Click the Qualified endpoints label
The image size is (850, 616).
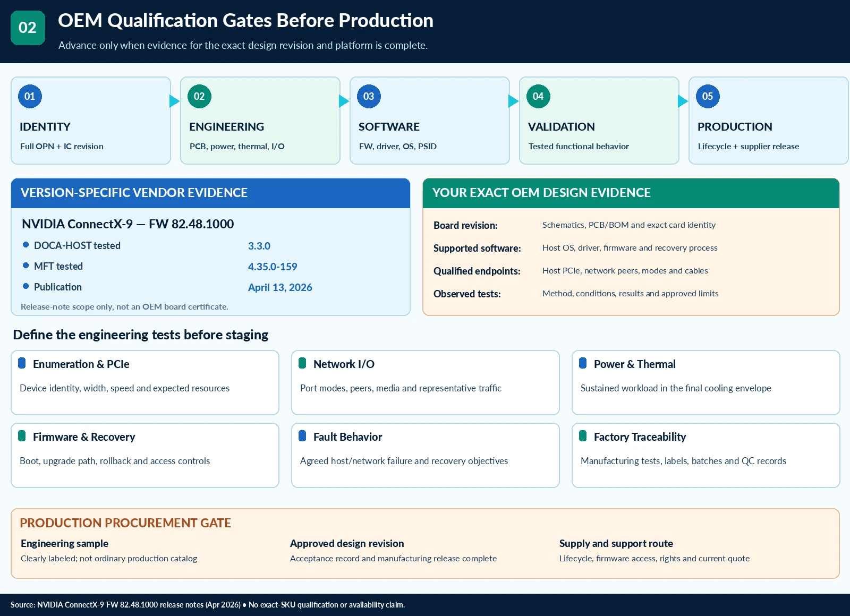pos(477,271)
